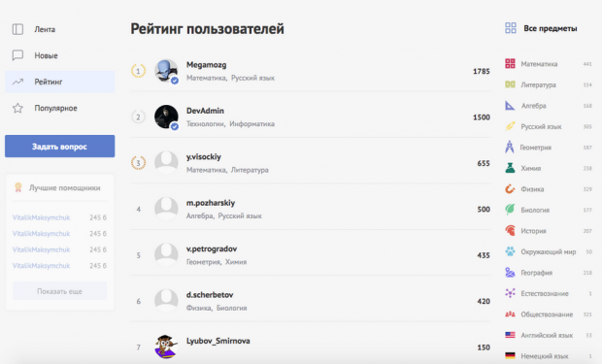Viewport: 602px width, 364px height.
Task: Click the Физика magnet icon
Action: pos(510,188)
